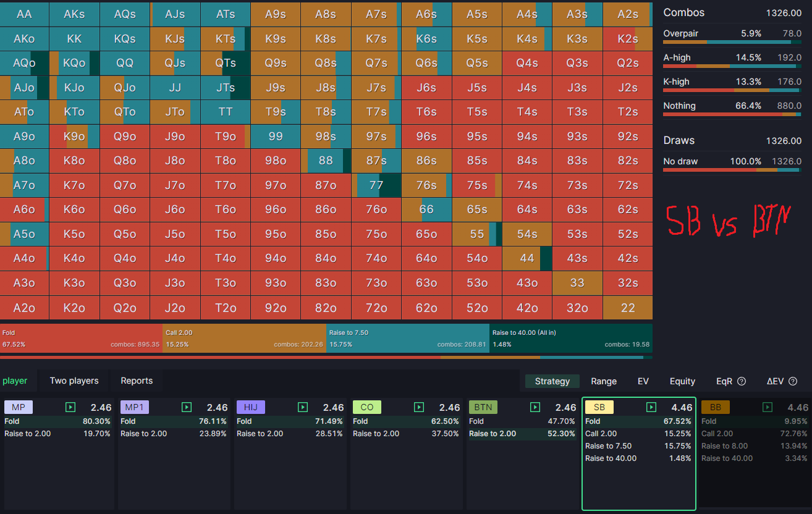Click the 72o hand cell

[x=376, y=308]
